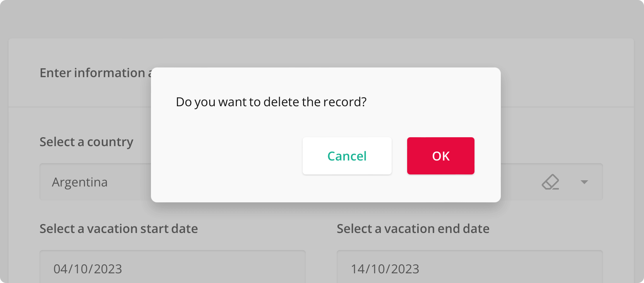Click the 'Enter information' heading
644x283 pixels.
93,73
